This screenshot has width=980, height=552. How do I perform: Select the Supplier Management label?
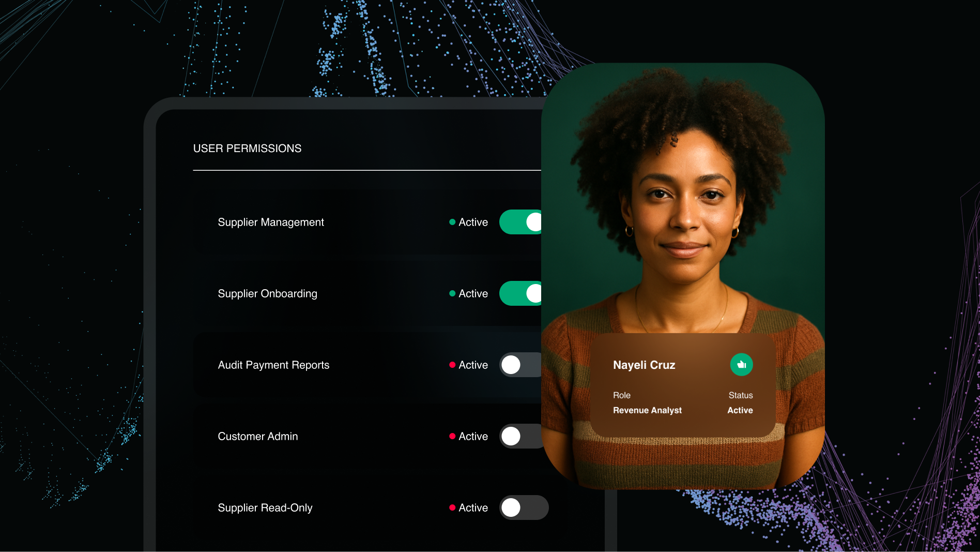pos(271,222)
